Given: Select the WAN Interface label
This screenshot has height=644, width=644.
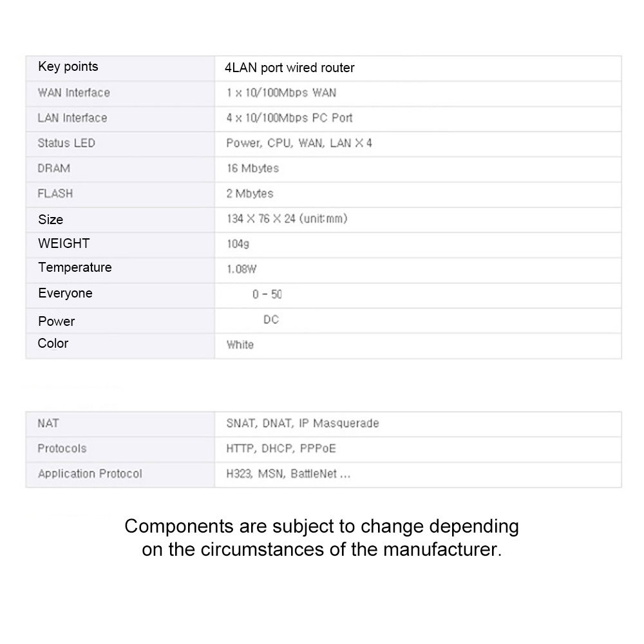Looking at the screenshot, I should 73,93.
